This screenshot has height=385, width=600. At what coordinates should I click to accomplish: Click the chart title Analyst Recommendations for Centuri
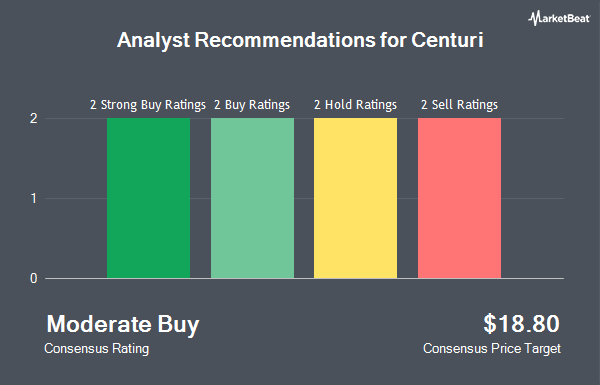pyautogui.click(x=300, y=40)
